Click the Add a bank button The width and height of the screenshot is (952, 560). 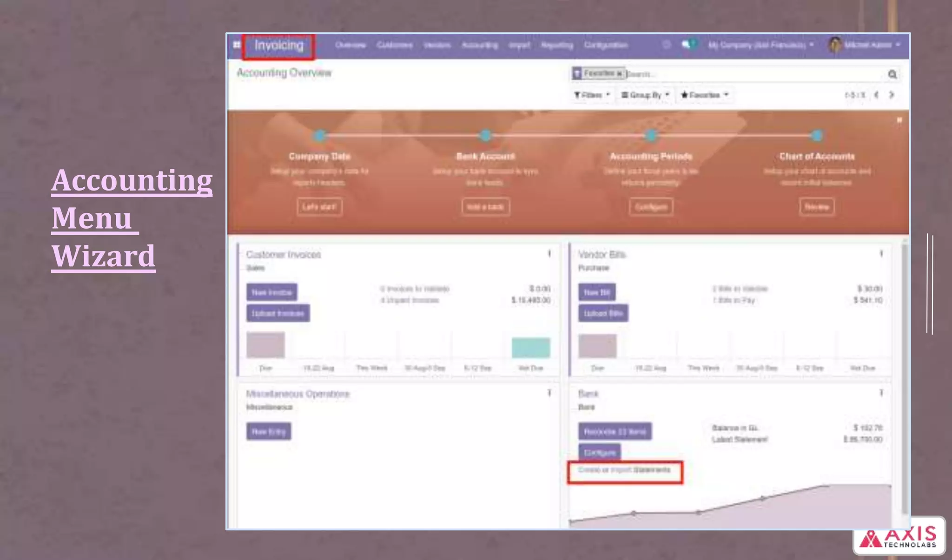[485, 207]
